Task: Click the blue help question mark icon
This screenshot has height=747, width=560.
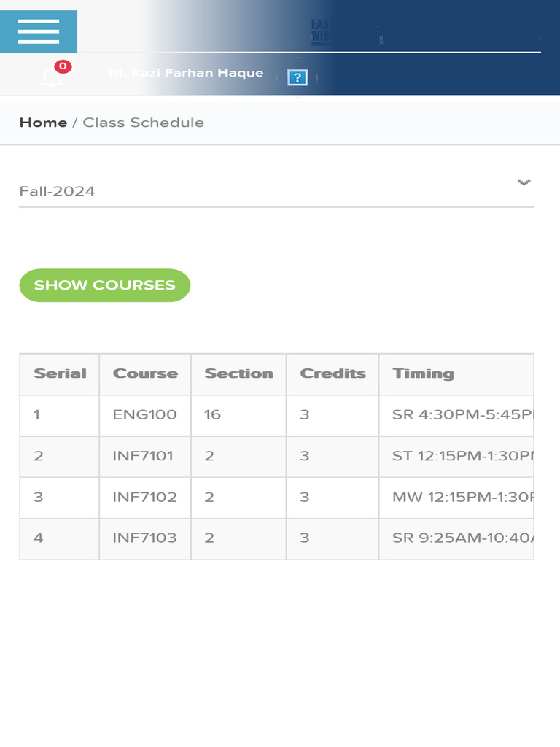Action: coord(297,77)
